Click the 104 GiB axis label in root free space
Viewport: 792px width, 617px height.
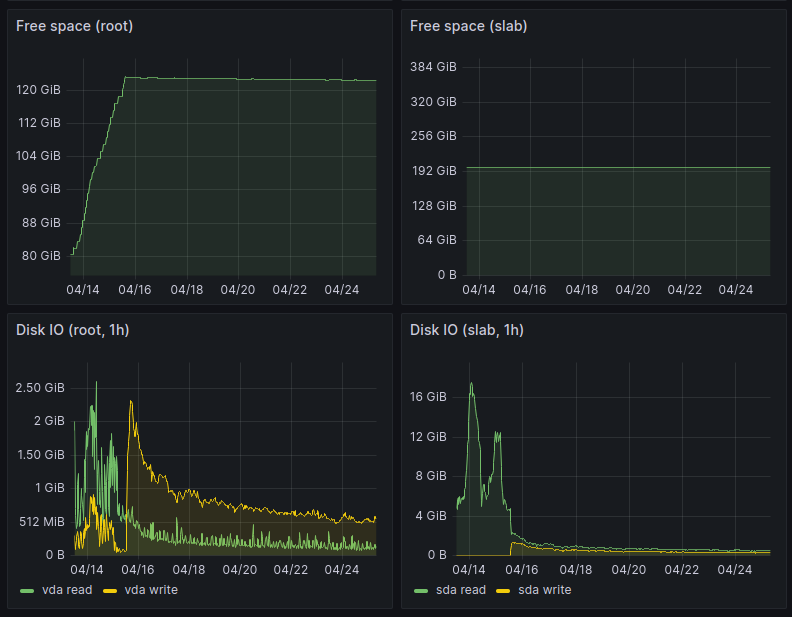(38, 156)
